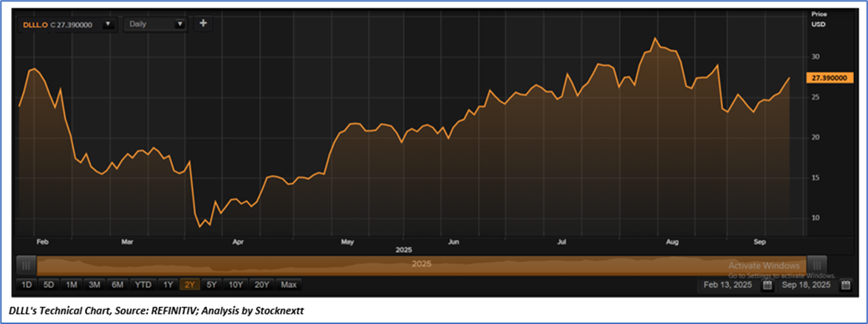Toggle the highlighted 2Y range

(x=190, y=285)
